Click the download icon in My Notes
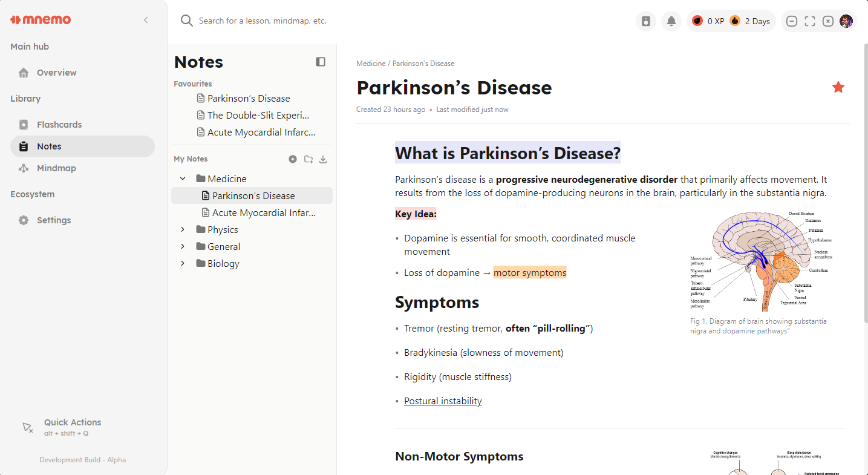Viewport: 868px width, 475px height. coord(323,159)
